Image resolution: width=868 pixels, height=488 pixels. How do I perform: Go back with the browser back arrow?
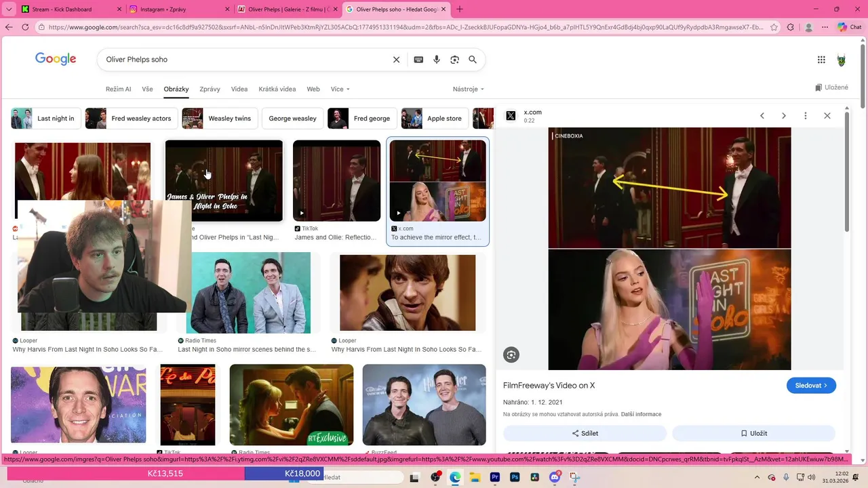[x=9, y=27]
